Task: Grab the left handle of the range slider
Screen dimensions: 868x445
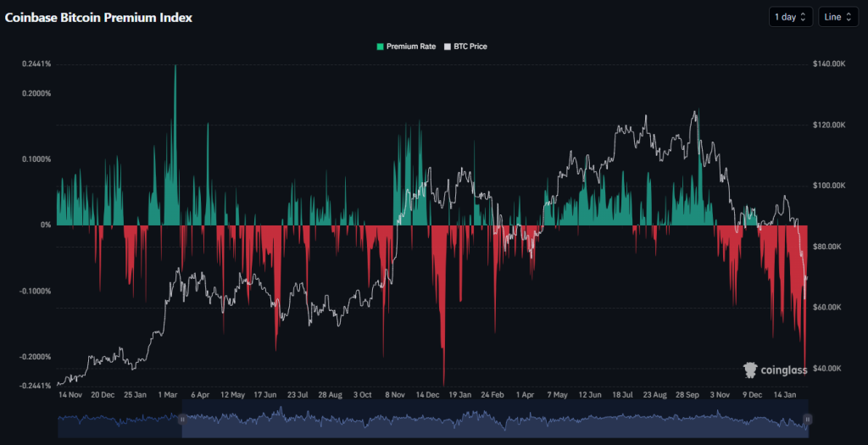Action: [182, 419]
